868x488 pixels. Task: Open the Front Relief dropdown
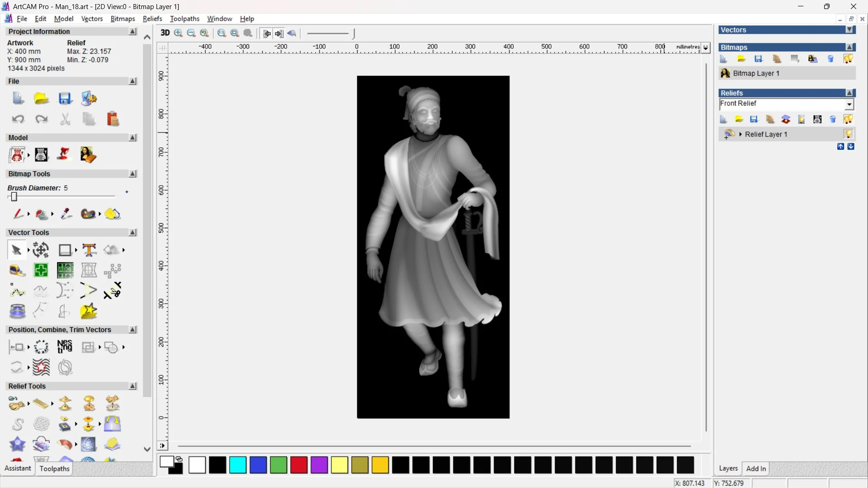[849, 104]
